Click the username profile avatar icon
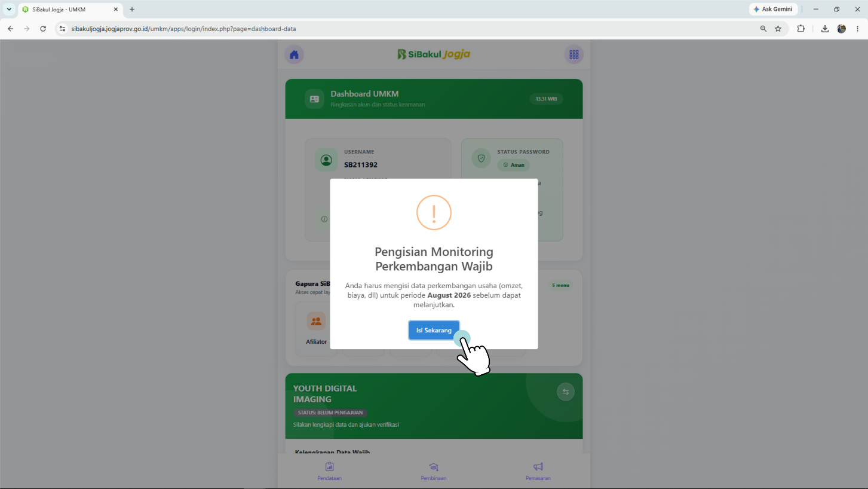The height and width of the screenshot is (489, 868). [x=326, y=160]
